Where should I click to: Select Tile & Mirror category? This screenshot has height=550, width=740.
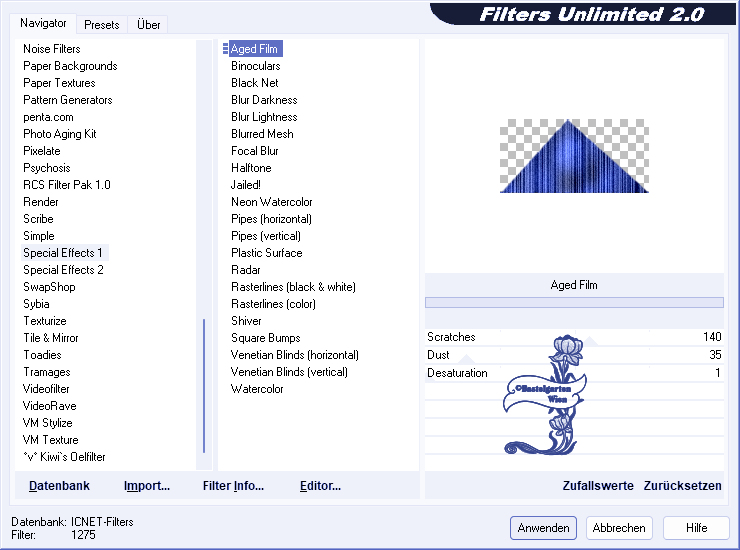point(51,338)
